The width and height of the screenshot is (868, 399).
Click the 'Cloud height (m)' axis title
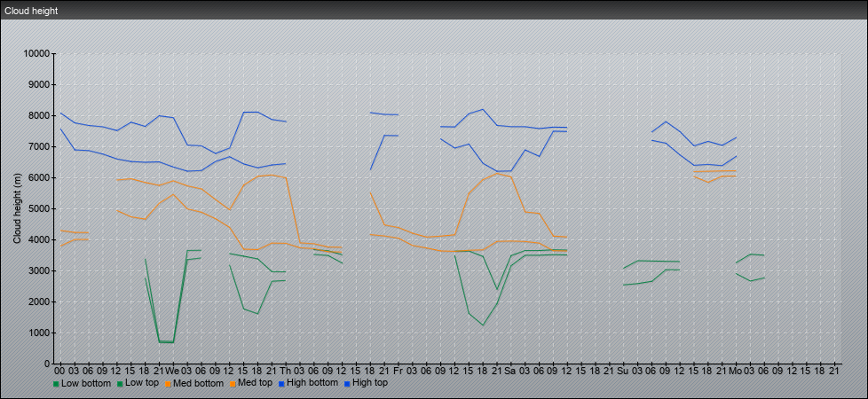pyautogui.click(x=17, y=208)
